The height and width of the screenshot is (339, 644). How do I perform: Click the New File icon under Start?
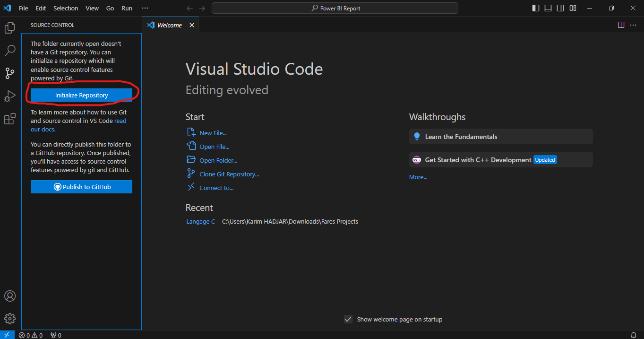[191, 132]
